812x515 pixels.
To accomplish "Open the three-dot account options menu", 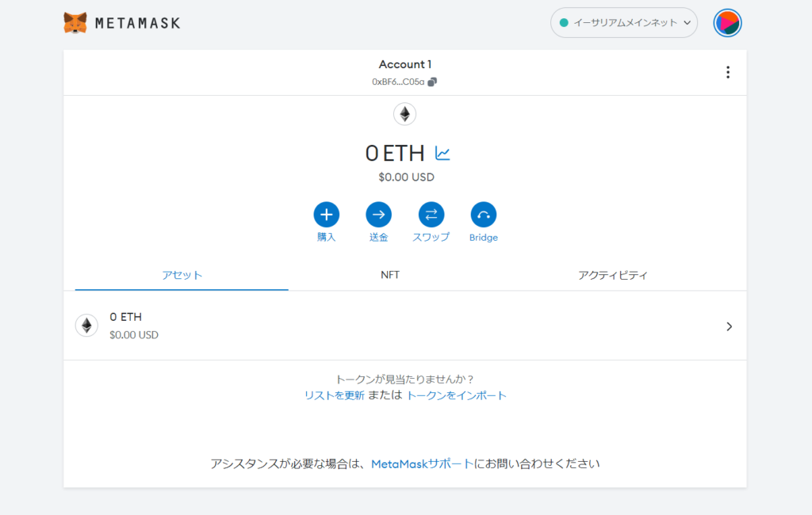I will coord(728,72).
